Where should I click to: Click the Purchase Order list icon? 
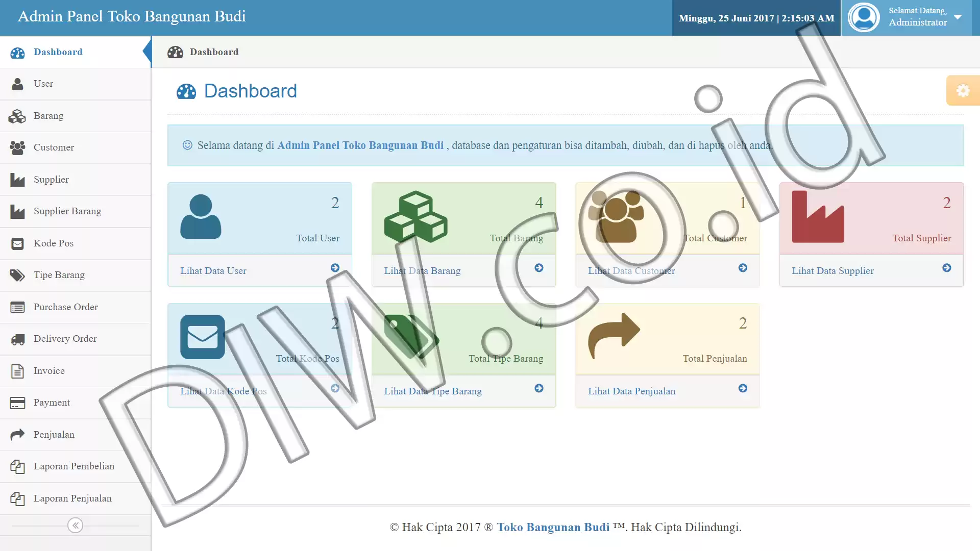pos(17,307)
